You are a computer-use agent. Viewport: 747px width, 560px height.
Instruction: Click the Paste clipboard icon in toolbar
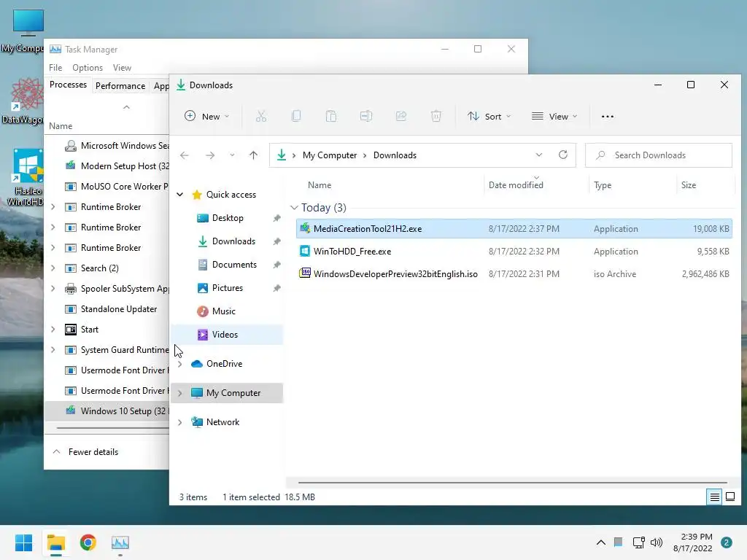(x=331, y=116)
